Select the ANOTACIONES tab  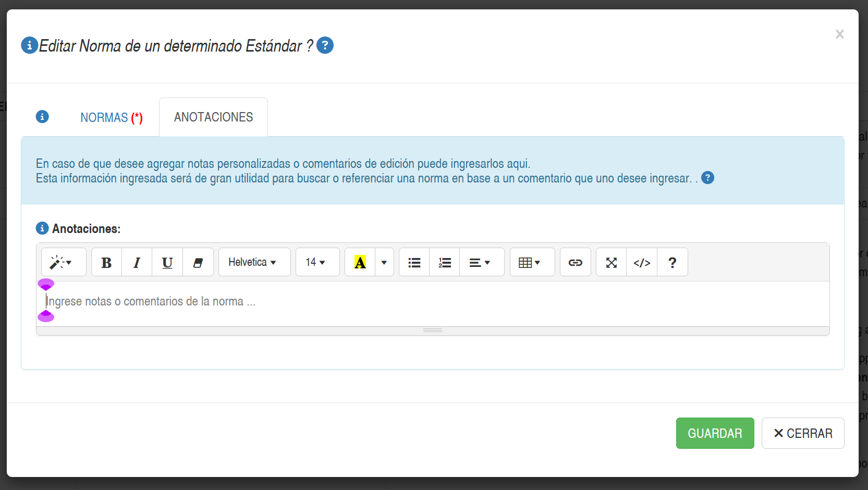tap(213, 117)
